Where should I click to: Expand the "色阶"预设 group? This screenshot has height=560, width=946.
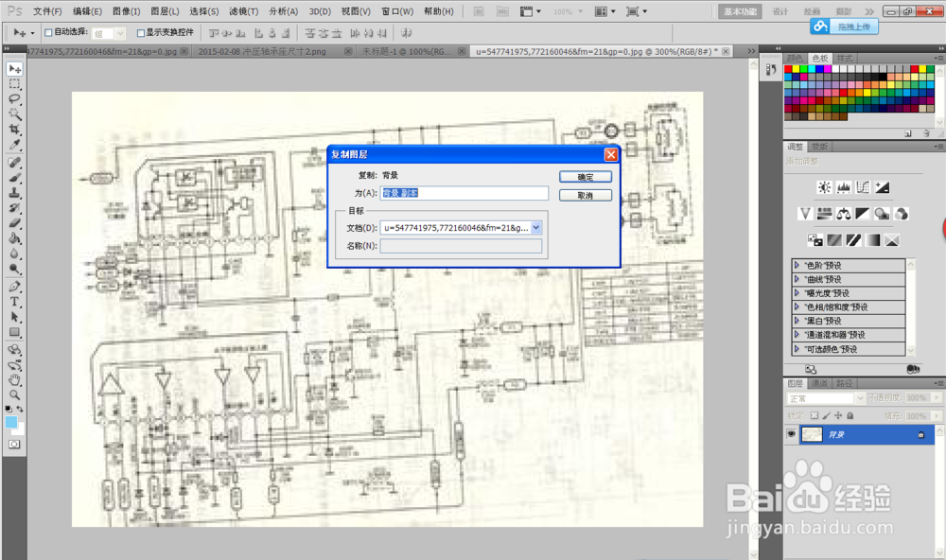(797, 265)
